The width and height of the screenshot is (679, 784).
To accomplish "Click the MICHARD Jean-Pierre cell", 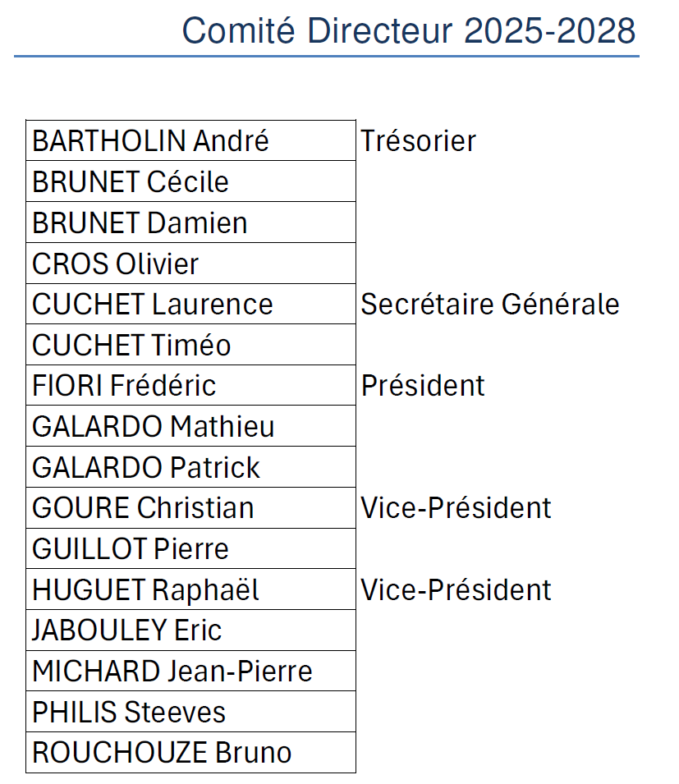I will pyautogui.click(x=190, y=671).
